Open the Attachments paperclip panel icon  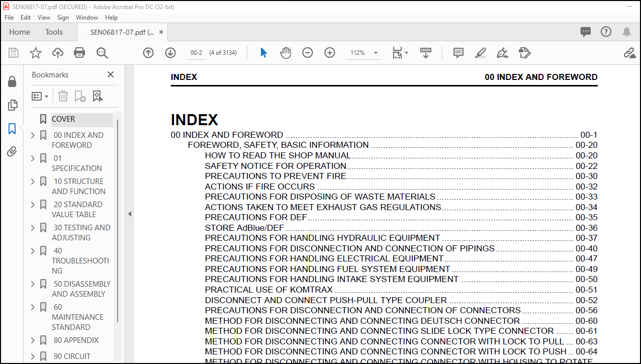click(x=12, y=152)
